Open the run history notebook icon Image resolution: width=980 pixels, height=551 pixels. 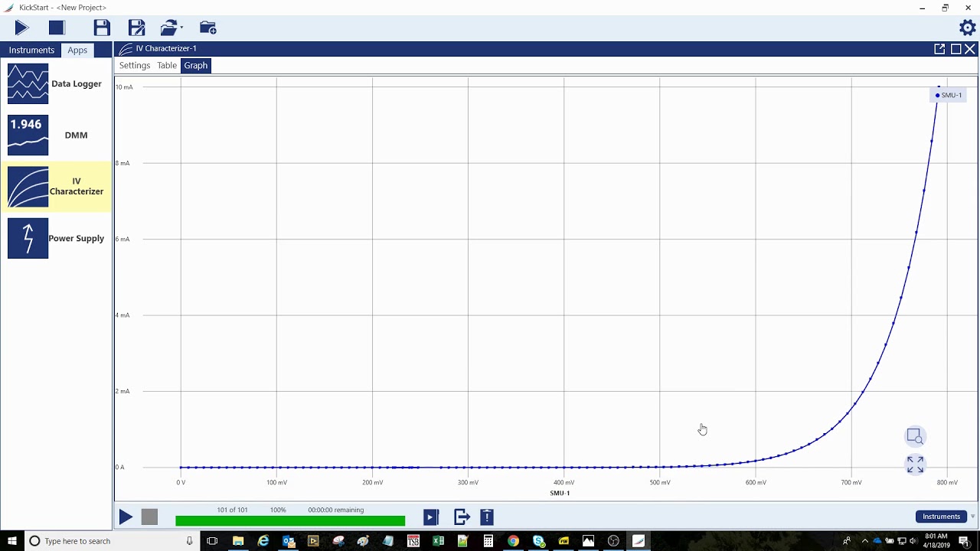431,517
